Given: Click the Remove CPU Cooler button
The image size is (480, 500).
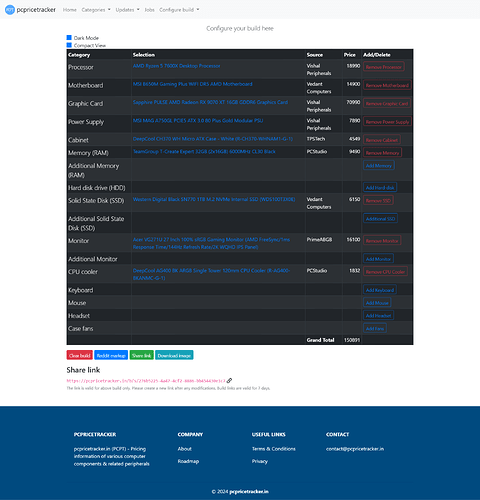Looking at the screenshot, I should (385, 272).
